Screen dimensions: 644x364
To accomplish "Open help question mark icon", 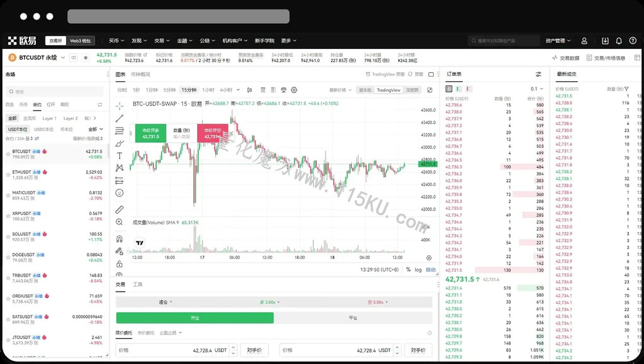I will (633, 41).
